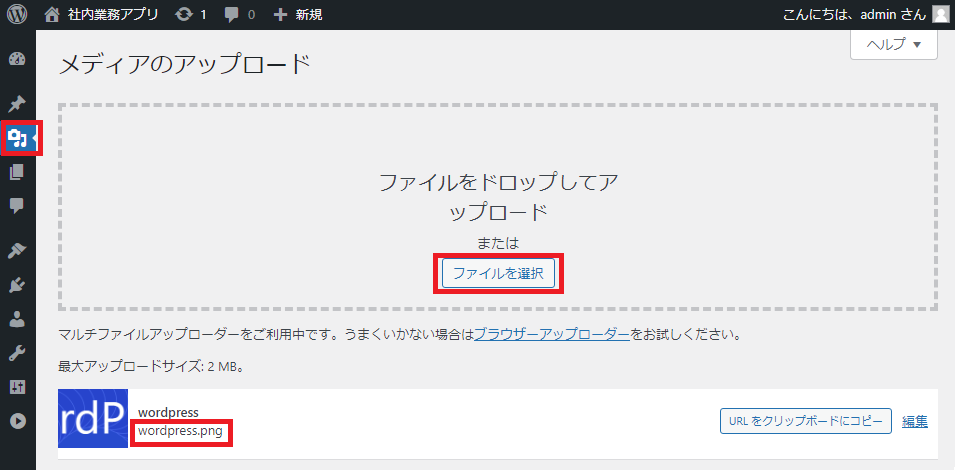Follow the ブラウザーアップローダー link
955x470 pixels.
click(x=551, y=334)
